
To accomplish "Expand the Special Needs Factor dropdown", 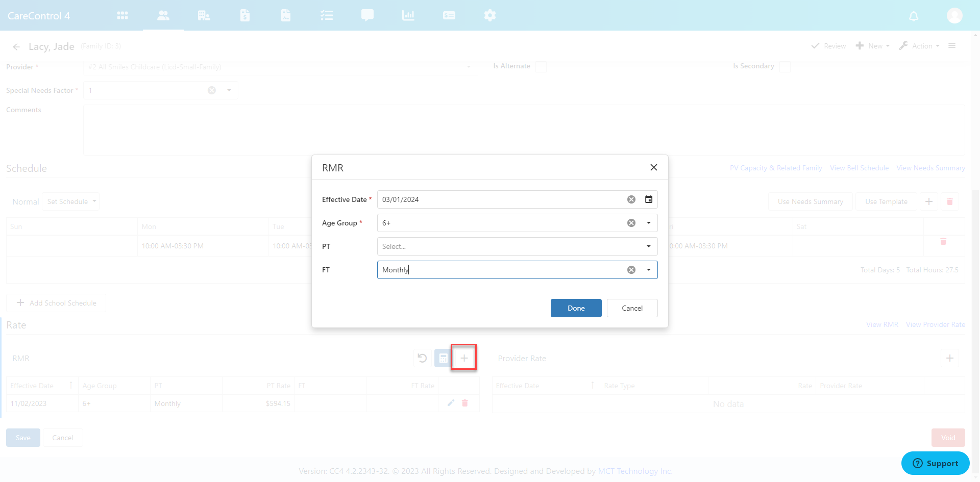I will (x=229, y=90).
